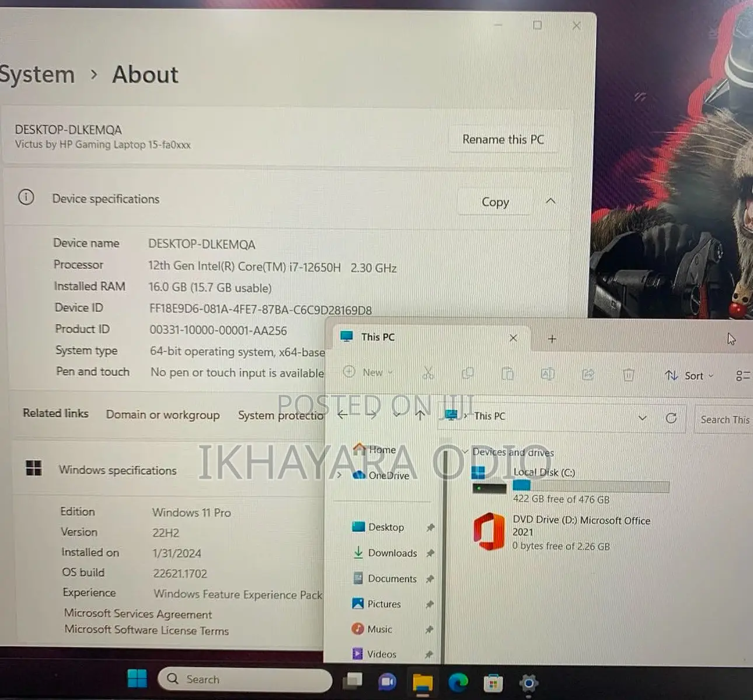Open Microsoft Store from the taskbar
Image resolution: width=753 pixels, height=700 pixels.
pyautogui.click(x=493, y=682)
